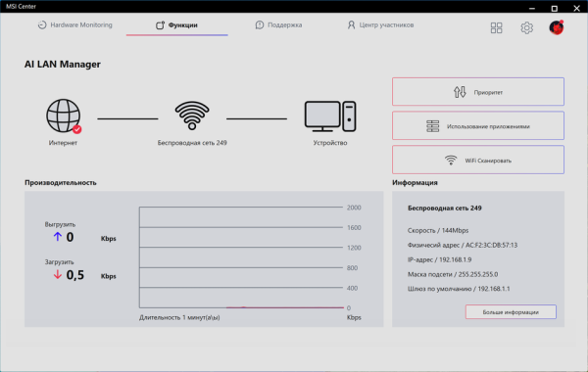Start WiFi Сканировать
Screen dimensions: 588x372
pyautogui.click(x=478, y=160)
